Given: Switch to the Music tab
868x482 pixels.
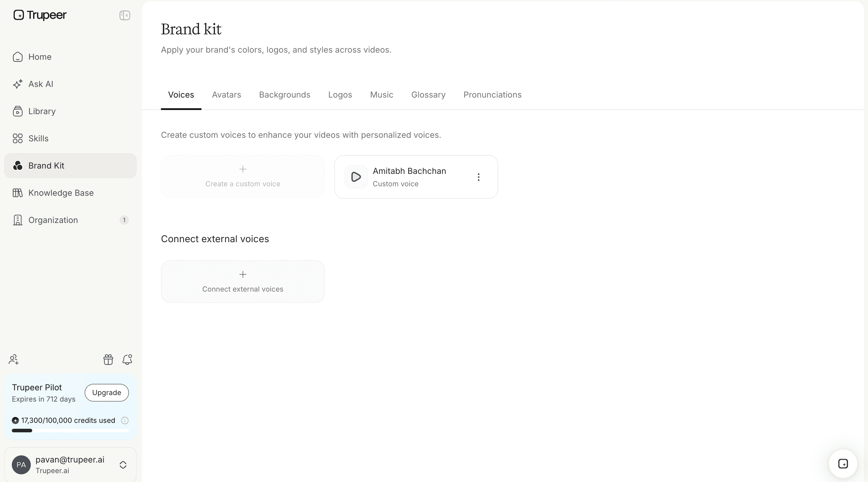Looking at the screenshot, I should (381, 95).
